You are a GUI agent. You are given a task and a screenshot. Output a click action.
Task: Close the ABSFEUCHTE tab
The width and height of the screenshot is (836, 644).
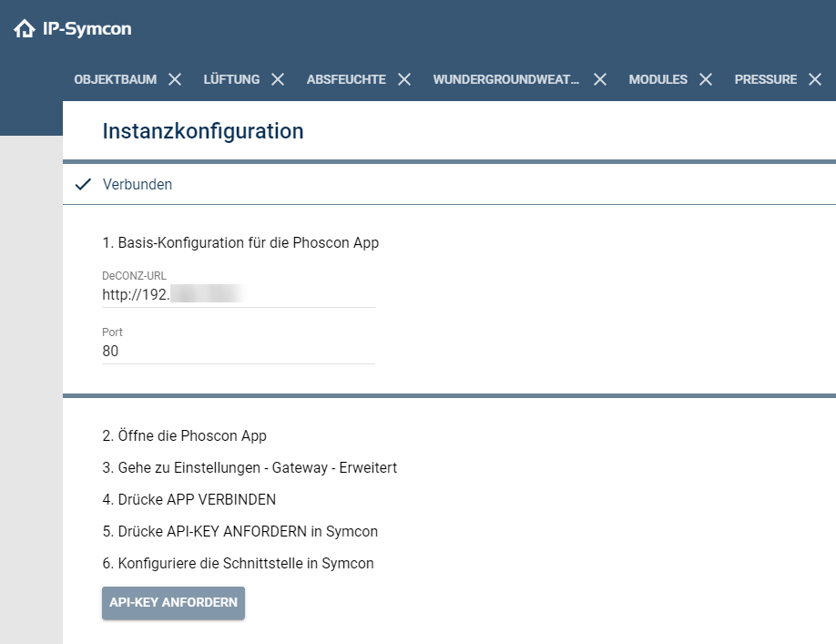(x=403, y=79)
